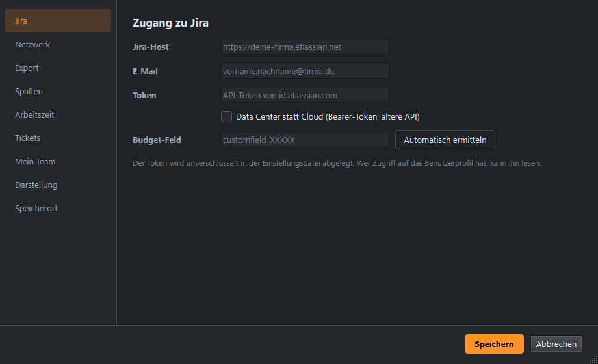Click the Automatisch ermitteln button
The width and height of the screenshot is (598, 364).
pyautogui.click(x=445, y=140)
